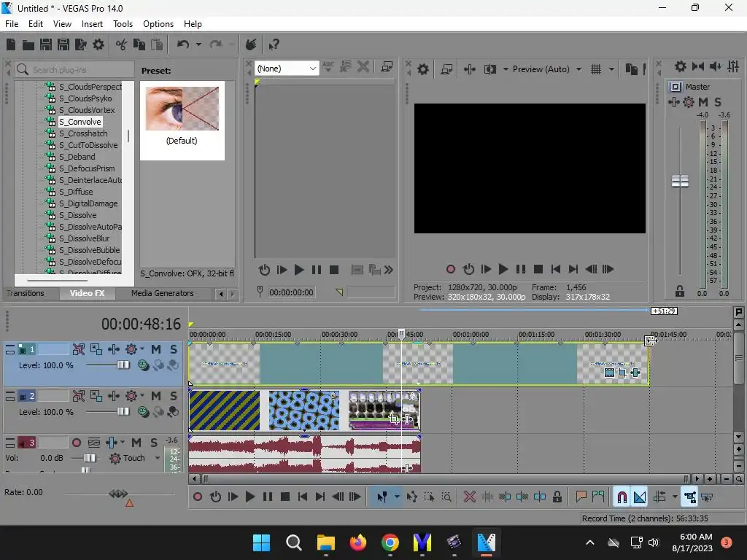The image size is (747, 560).
Task: Toggle Solo on video track 2
Action: 174,396
